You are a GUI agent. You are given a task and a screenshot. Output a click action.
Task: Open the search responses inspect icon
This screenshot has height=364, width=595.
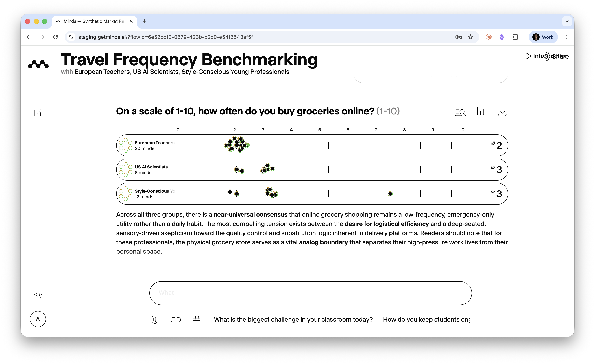pos(460,112)
